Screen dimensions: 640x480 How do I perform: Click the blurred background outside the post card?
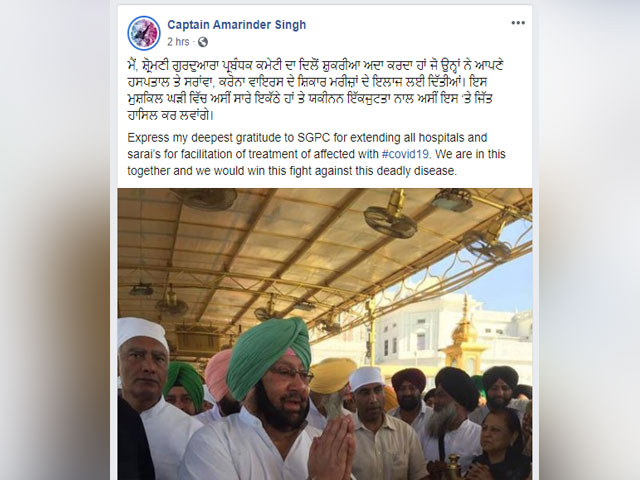[x=55, y=245]
